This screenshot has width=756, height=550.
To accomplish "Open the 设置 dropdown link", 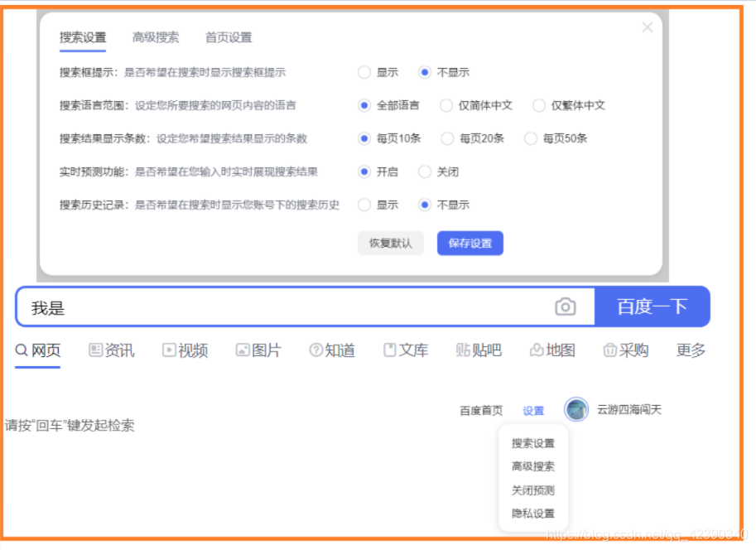I will 533,411.
